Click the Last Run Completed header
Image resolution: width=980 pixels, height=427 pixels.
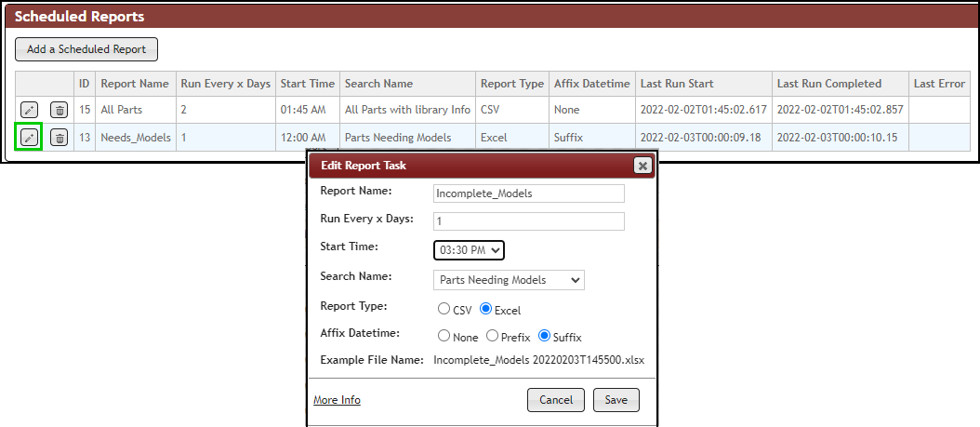[x=841, y=84]
